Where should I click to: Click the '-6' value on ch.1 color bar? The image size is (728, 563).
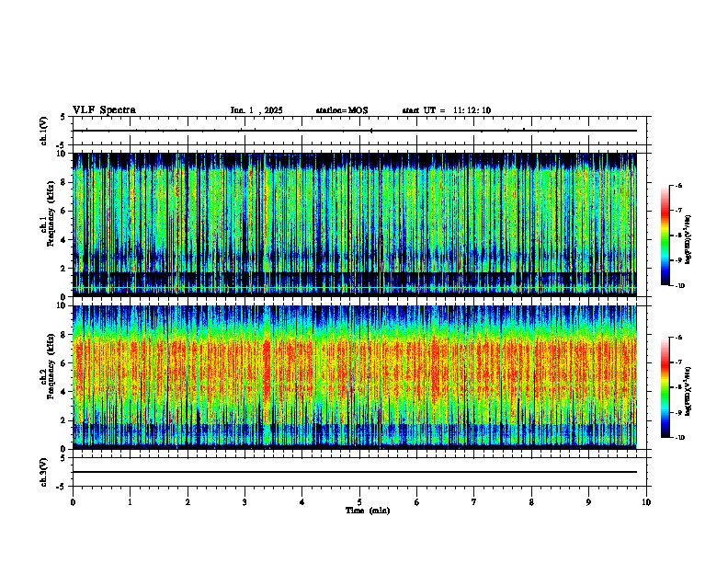(x=678, y=186)
